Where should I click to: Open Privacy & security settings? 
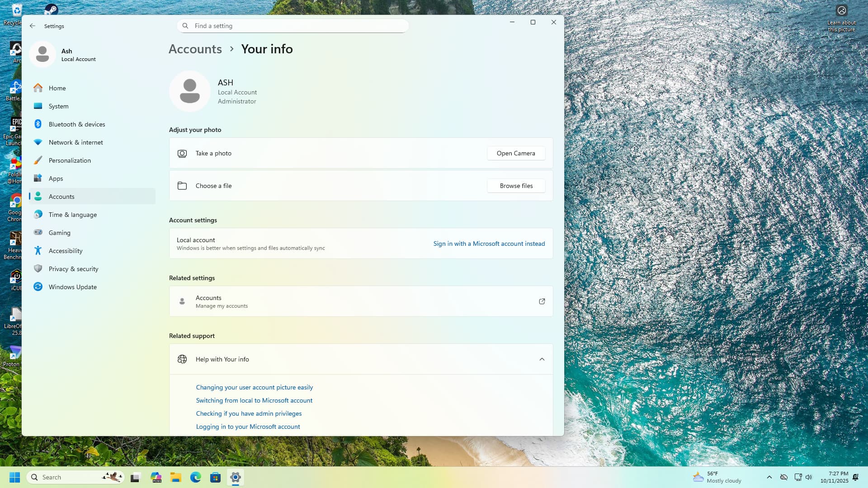73,269
